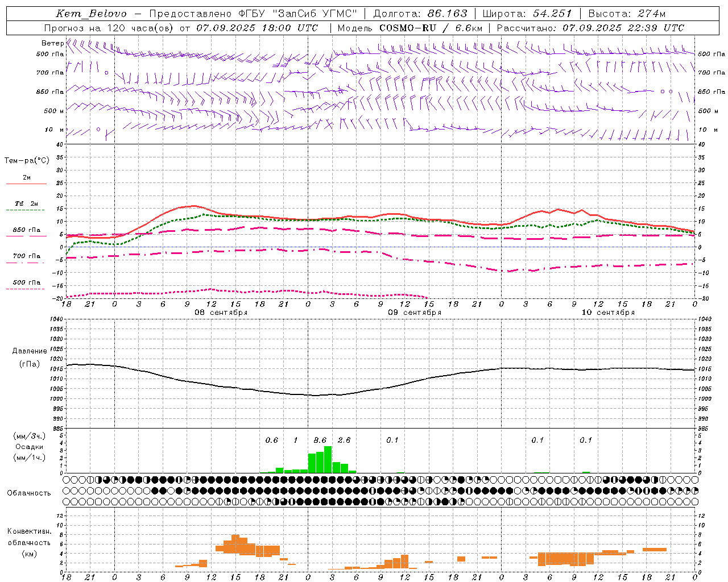Click the (мм/1ч.) precipitation unit label
This screenshot has width=728, height=582.
(29, 458)
